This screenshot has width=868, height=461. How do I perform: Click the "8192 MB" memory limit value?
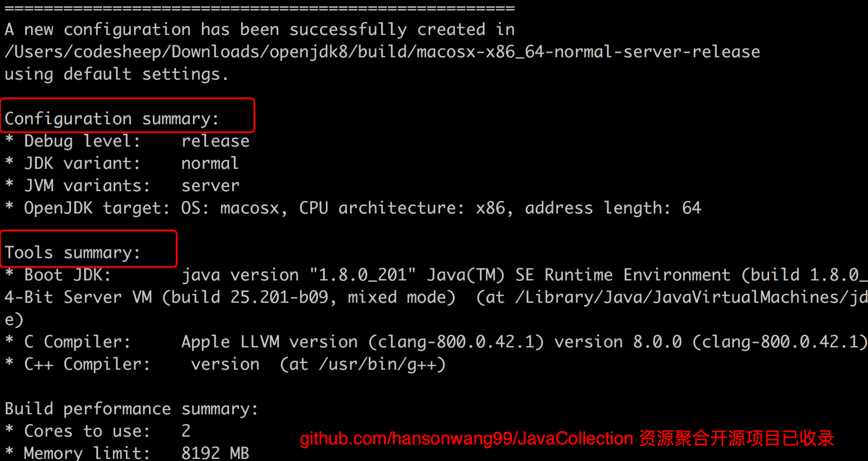pos(215,452)
